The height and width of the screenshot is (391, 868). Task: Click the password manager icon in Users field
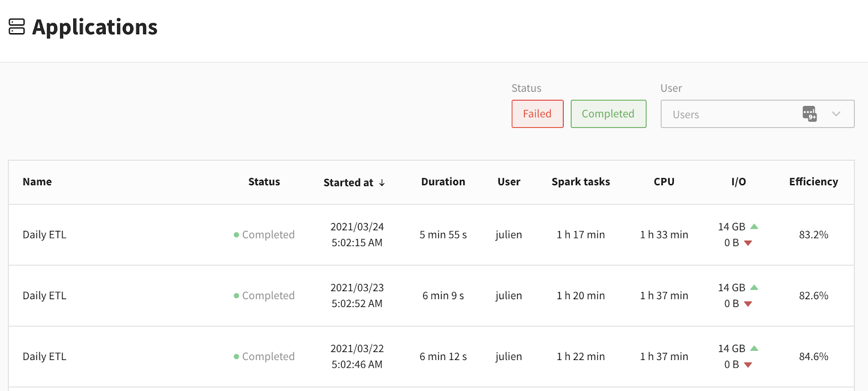pyautogui.click(x=809, y=114)
